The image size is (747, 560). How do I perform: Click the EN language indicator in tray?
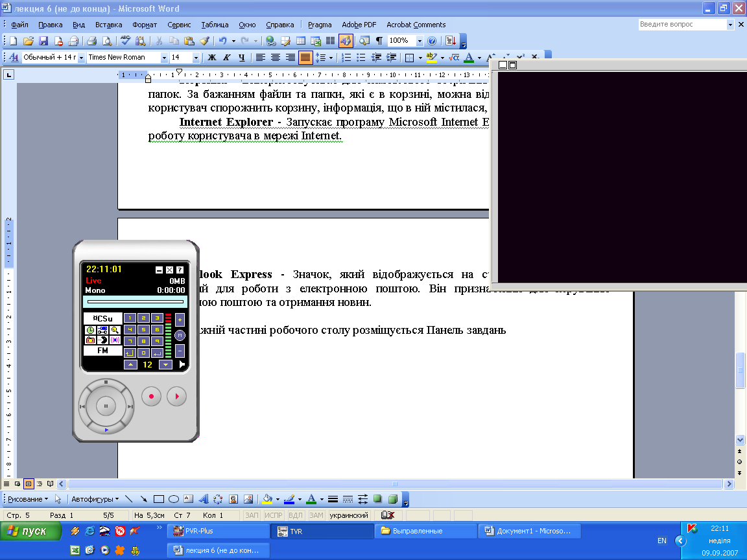coord(661,541)
